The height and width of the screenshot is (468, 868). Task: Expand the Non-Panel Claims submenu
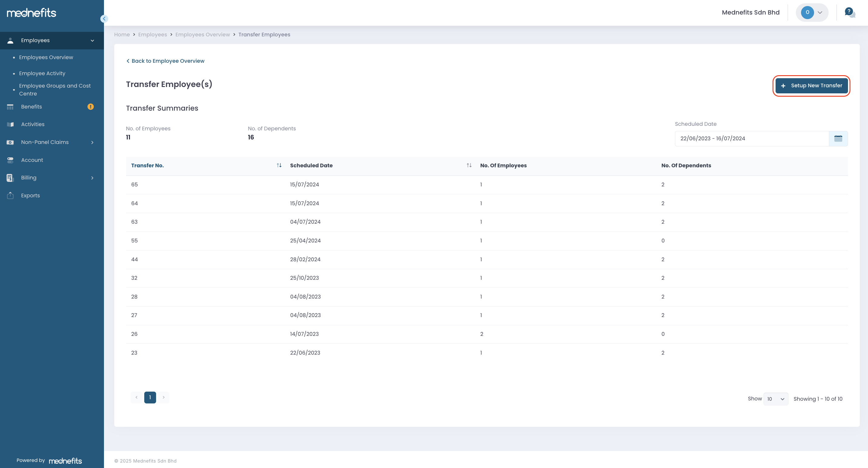92,142
